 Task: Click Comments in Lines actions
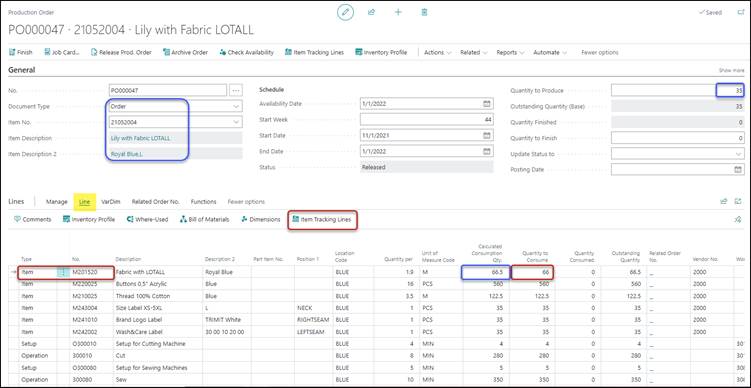(x=33, y=219)
